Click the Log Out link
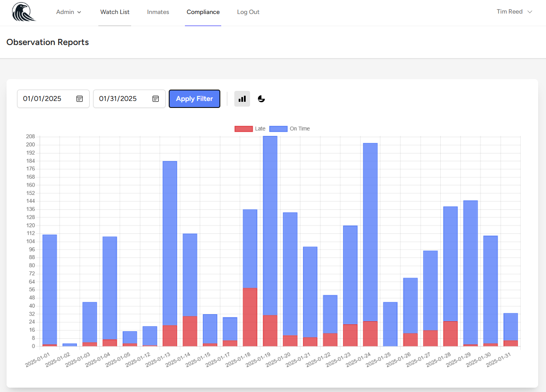The height and width of the screenshot is (392, 546). pos(248,12)
